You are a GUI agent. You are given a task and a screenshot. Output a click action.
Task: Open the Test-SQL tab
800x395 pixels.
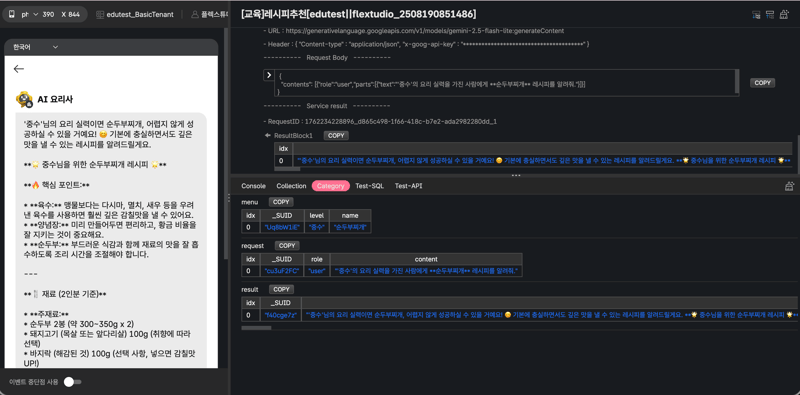369,186
